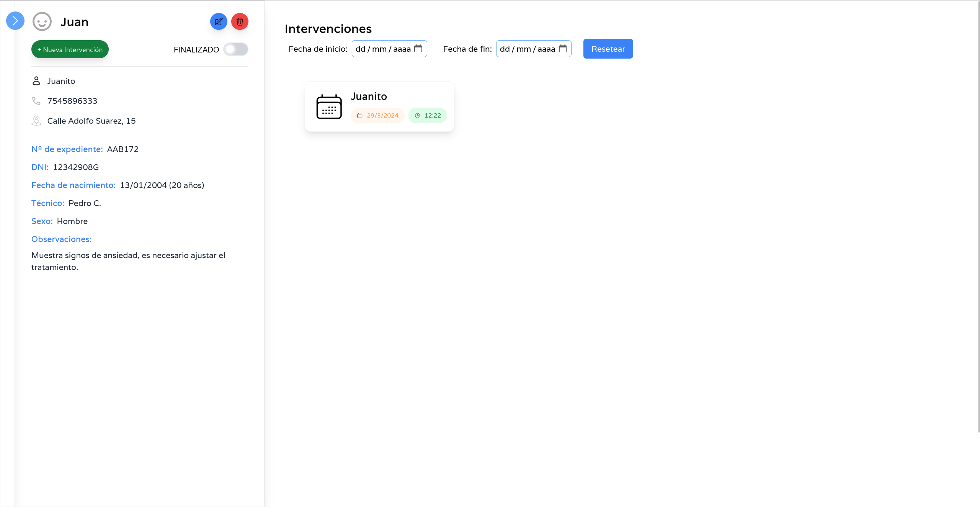Edit Juan's profile with the pencil icon

(219, 21)
